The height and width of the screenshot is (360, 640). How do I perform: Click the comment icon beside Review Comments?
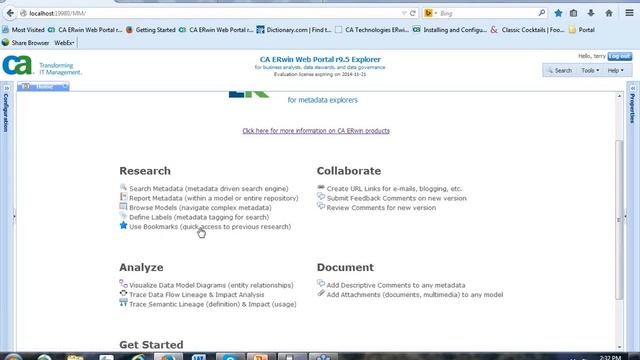point(321,207)
